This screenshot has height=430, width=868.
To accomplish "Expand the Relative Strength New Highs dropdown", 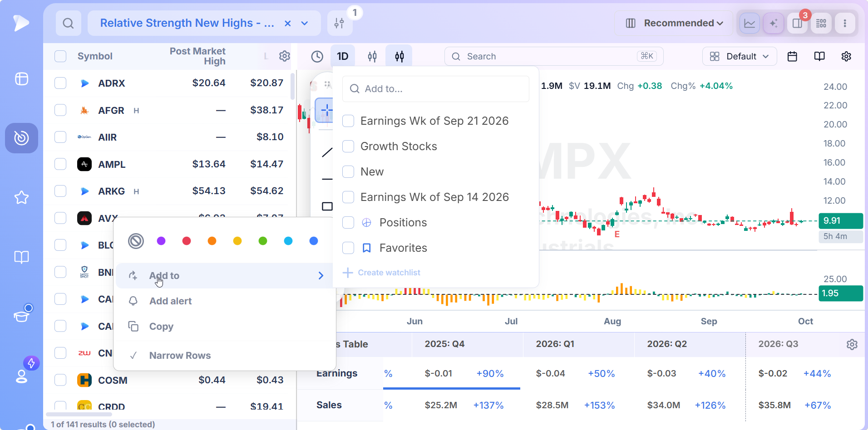I will click(x=305, y=23).
